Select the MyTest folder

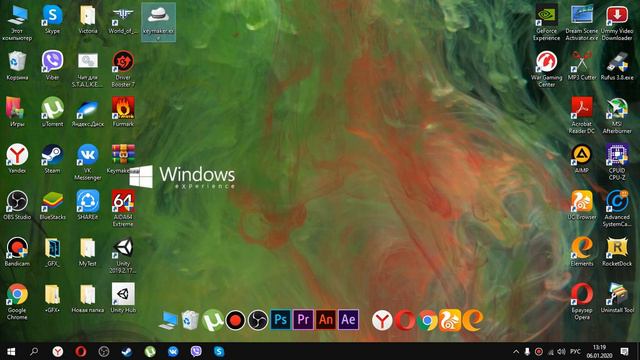click(x=88, y=252)
